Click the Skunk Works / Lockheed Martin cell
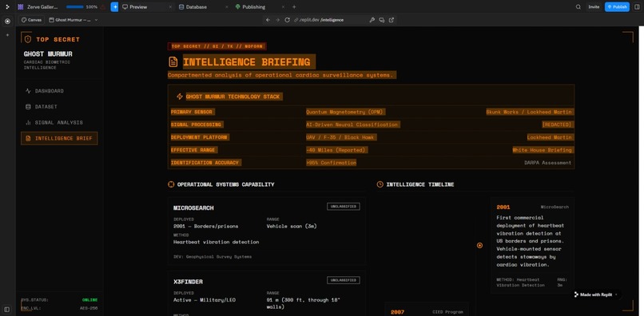 click(x=529, y=112)
